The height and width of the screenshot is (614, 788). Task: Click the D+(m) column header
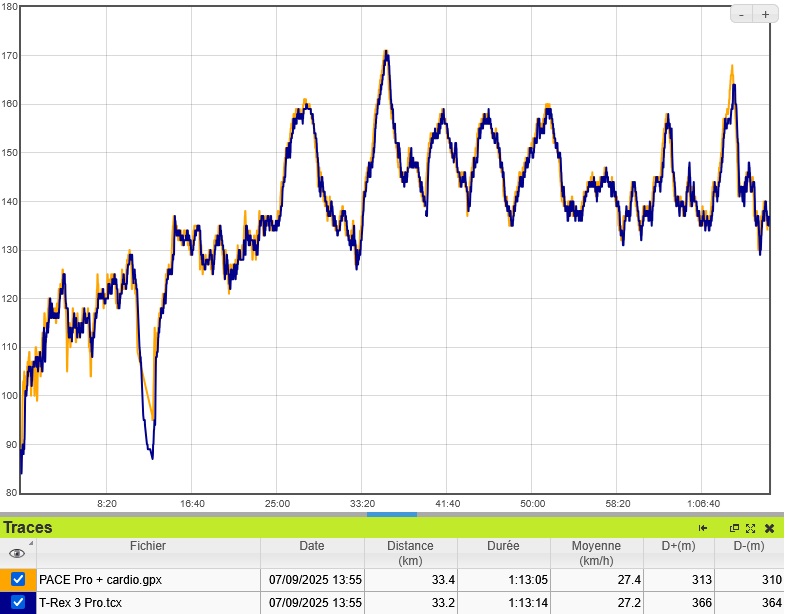pyautogui.click(x=679, y=547)
